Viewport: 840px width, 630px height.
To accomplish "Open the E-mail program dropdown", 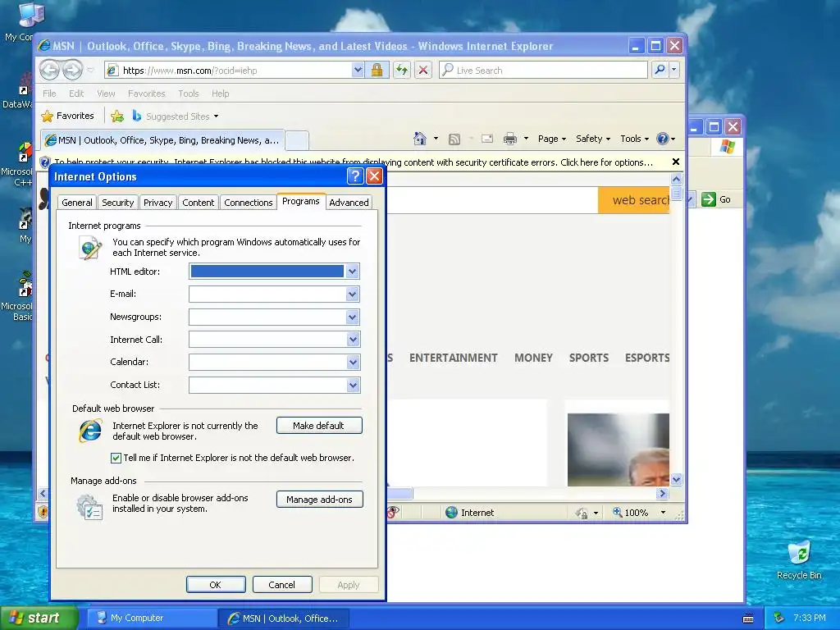I will coord(352,294).
